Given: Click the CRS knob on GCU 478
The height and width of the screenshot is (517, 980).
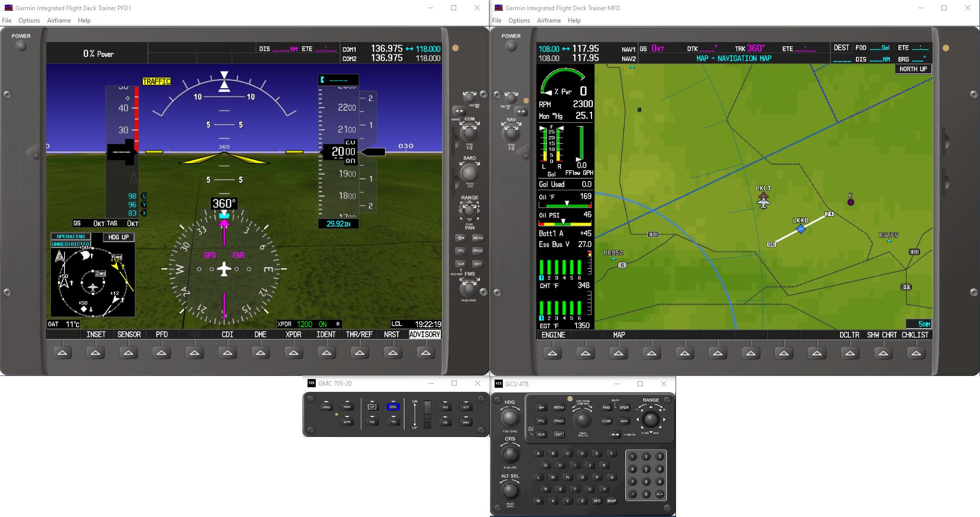Looking at the screenshot, I should pos(509,454).
